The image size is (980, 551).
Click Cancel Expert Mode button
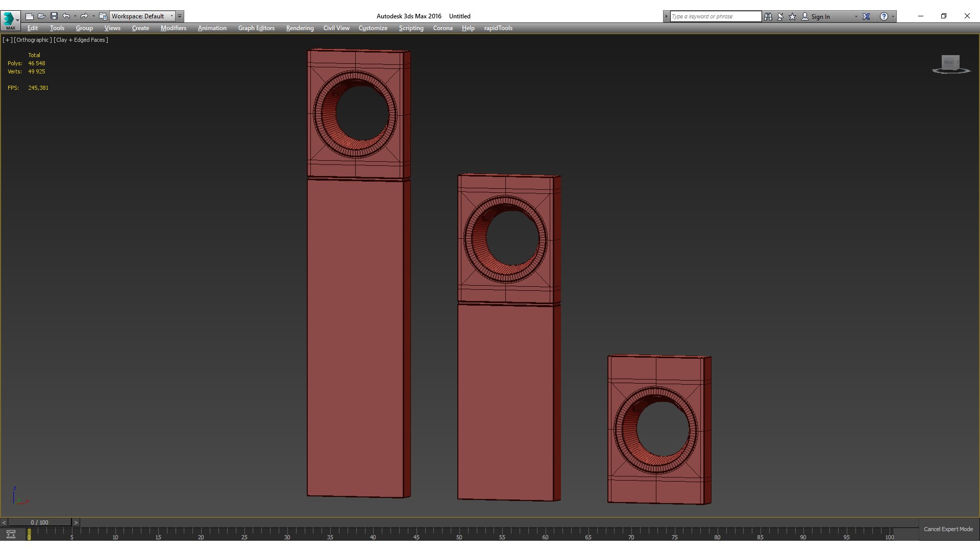[948, 529]
